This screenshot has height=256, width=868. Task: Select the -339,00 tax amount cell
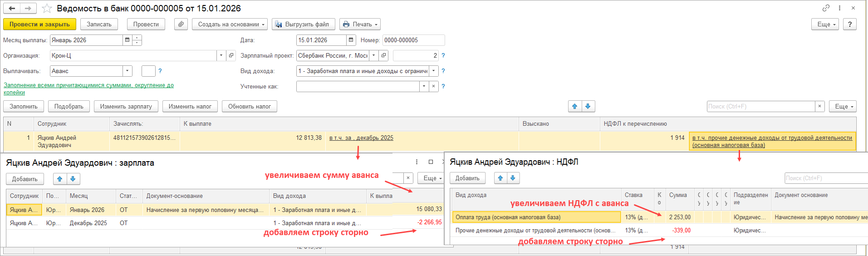pos(680,230)
